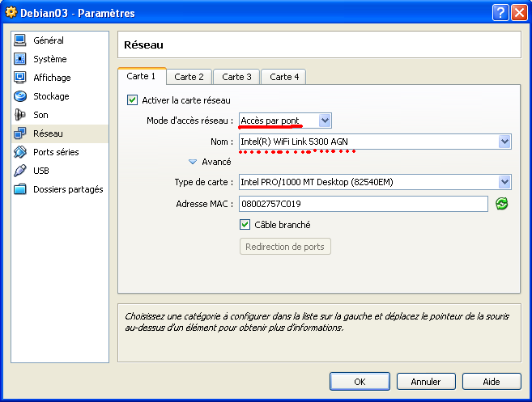The image size is (532, 402).
Task: Switch to the Carte 4 tab
Action: pos(284,77)
